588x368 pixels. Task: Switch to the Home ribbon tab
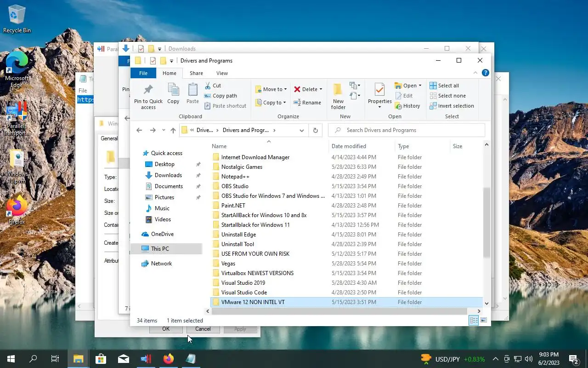(170, 73)
